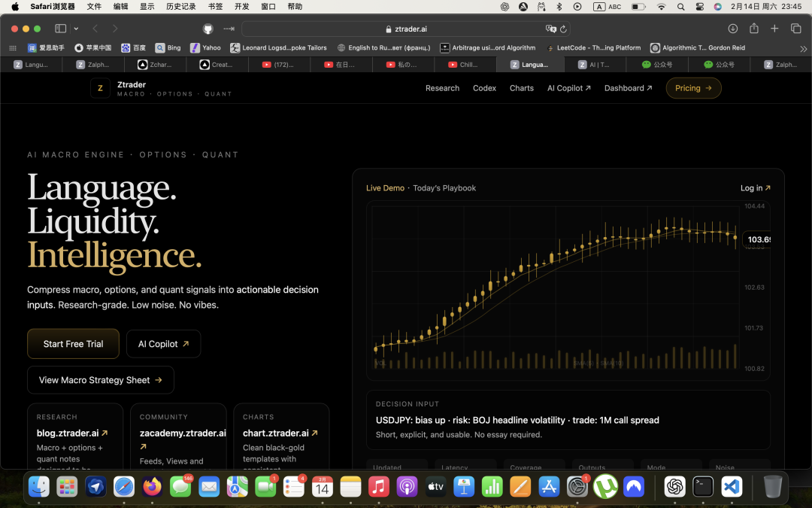Click the Start Free Trial button

73,344
